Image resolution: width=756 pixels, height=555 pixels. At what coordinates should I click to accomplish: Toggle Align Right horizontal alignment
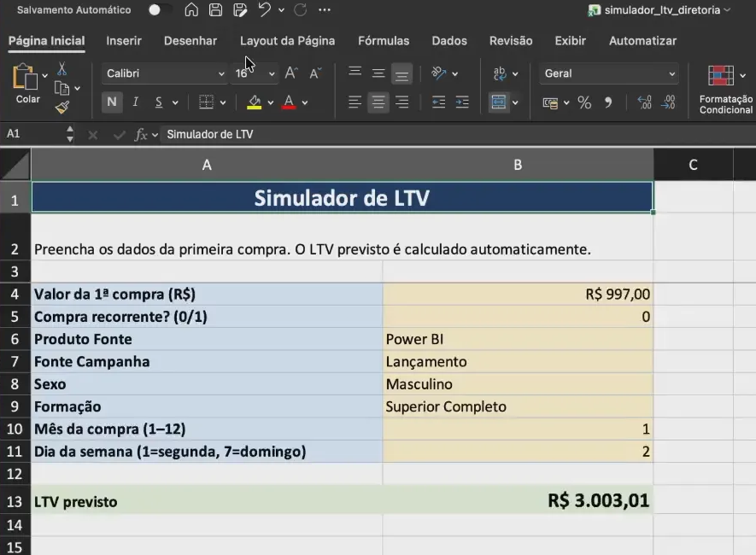click(x=401, y=102)
